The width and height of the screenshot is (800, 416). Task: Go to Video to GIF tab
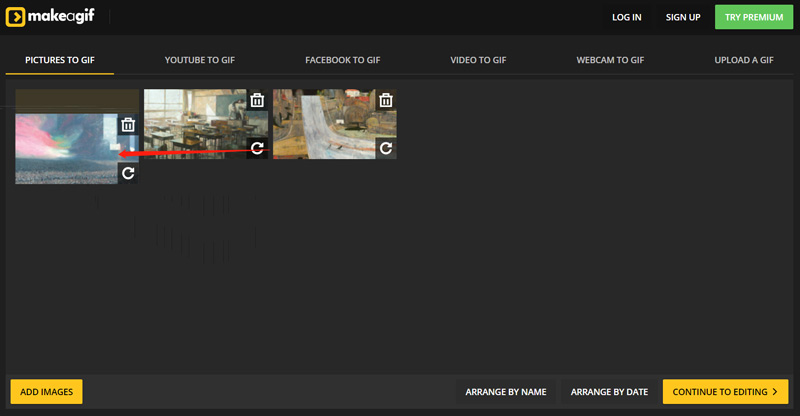[478, 60]
